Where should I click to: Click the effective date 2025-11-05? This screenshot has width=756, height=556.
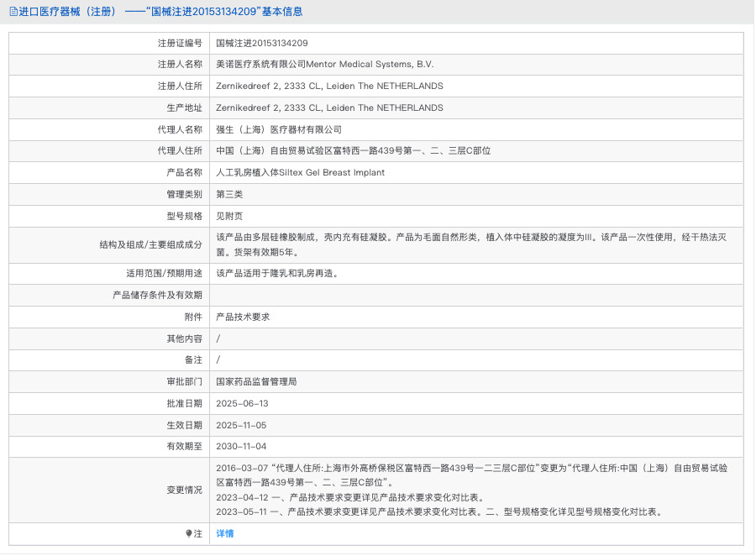242,425
